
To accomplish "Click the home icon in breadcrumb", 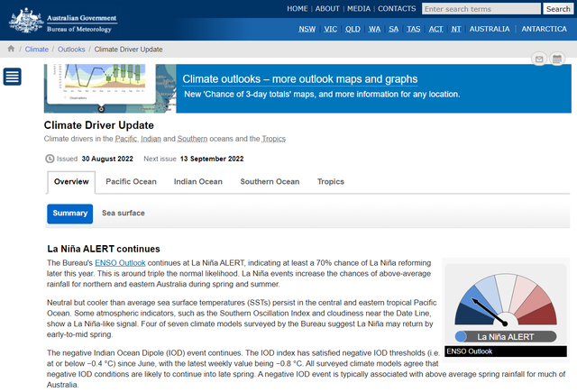I will click(x=11, y=50).
